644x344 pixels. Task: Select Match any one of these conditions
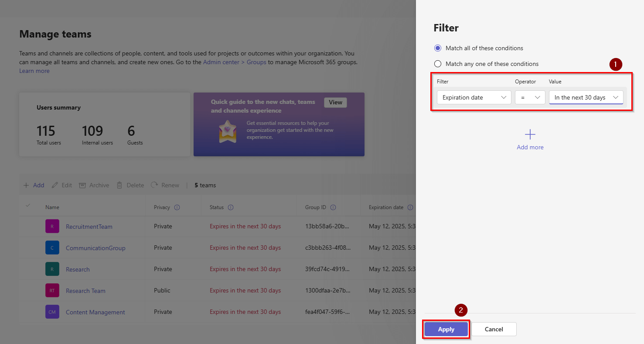[x=438, y=64]
